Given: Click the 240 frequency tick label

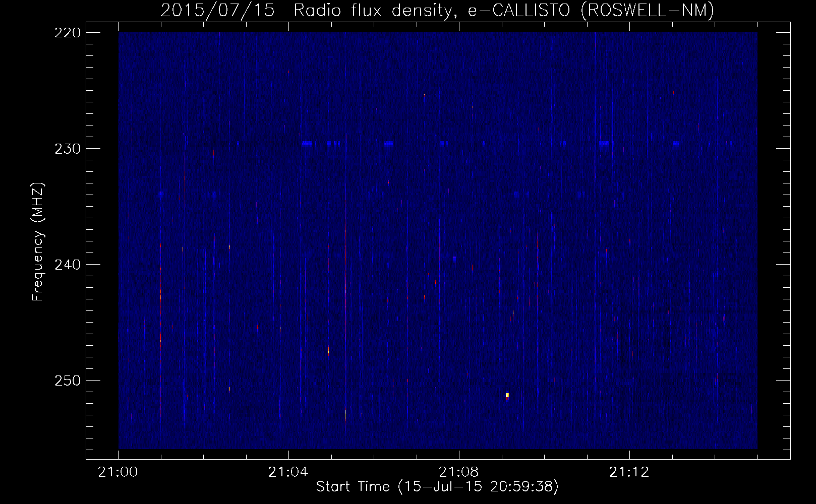Looking at the screenshot, I should pyautogui.click(x=67, y=265).
